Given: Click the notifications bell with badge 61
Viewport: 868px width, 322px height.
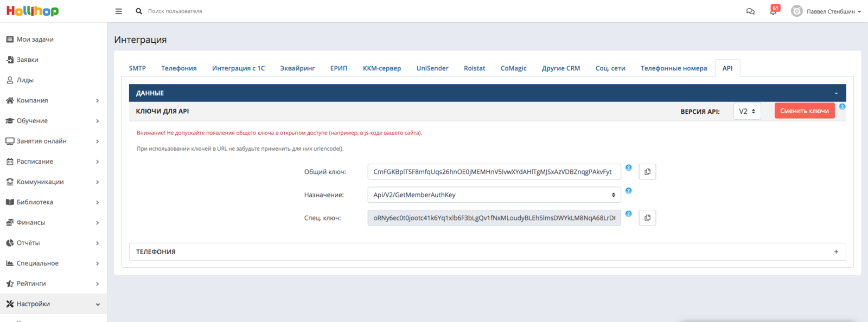Looking at the screenshot, I should click(x=774, y=11).
